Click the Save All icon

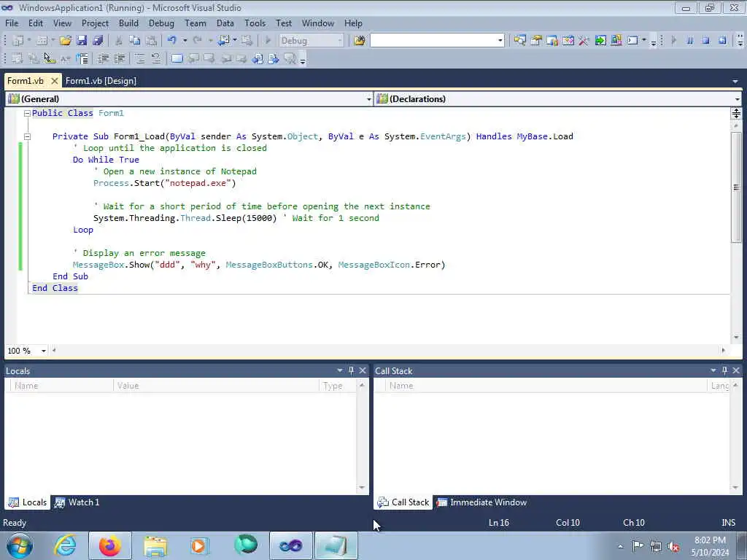point(98,41)
